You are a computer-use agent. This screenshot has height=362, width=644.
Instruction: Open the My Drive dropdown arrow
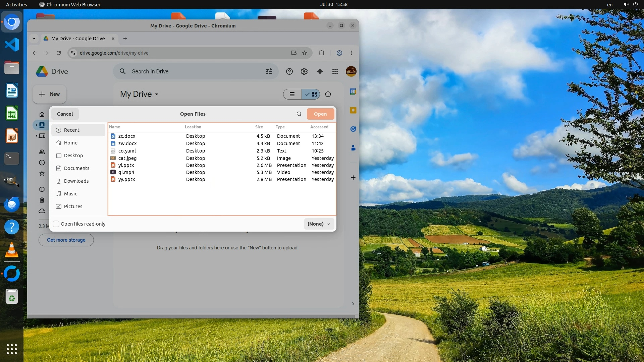tap(157, 95)
